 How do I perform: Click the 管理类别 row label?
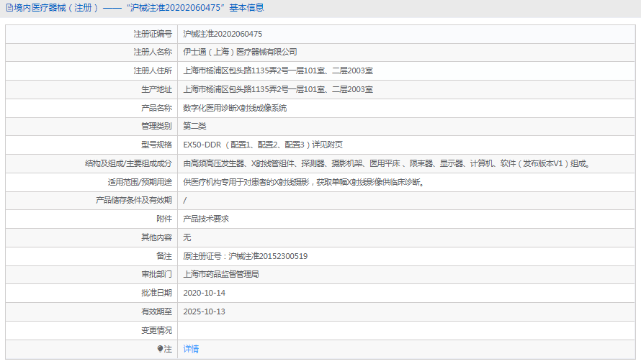tap(156, 126)
